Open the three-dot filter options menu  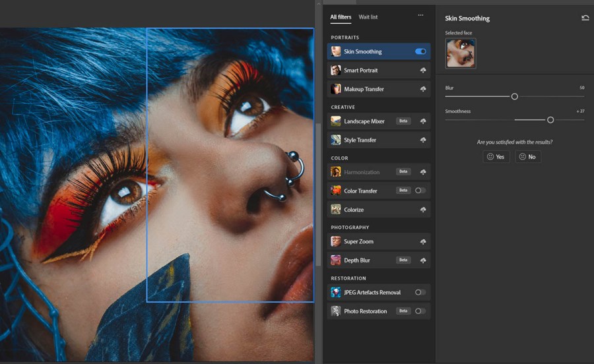[420, 16]
